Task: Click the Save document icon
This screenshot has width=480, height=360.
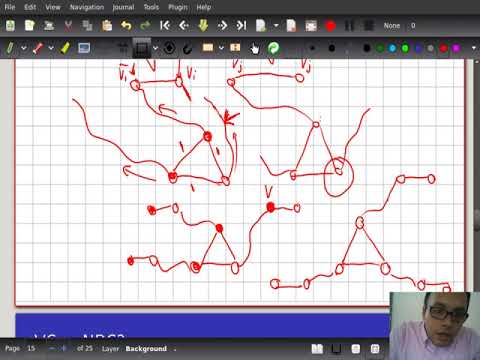Action: [10, 26]
